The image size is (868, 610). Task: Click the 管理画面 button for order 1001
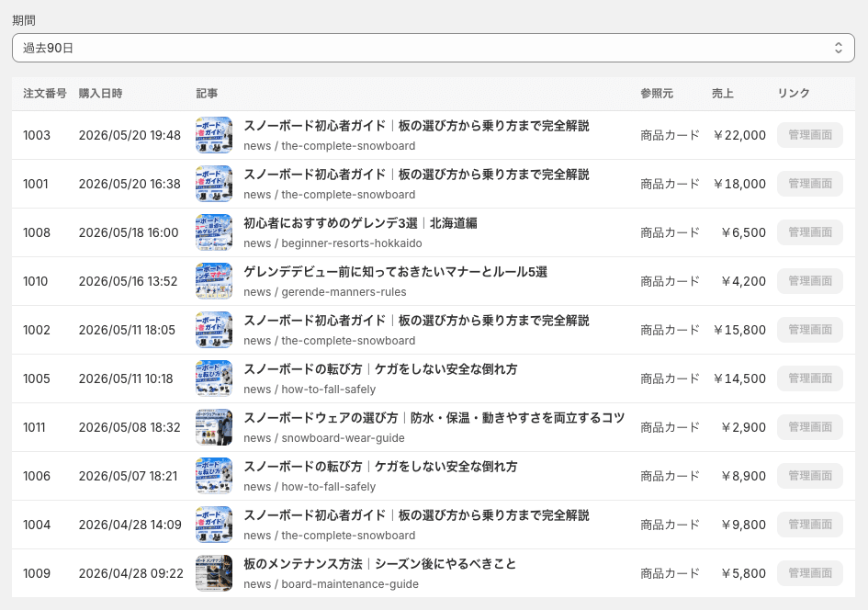[x=810, y=184]
